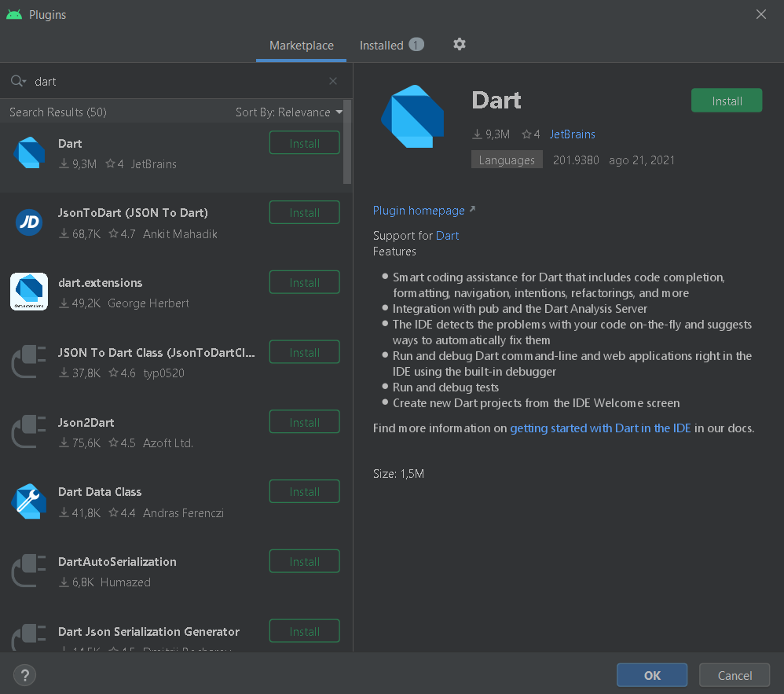The width and height of the screenshot is (784, 694).
Task: Install Dart Json Serialization Generator
Action: pos(305,631)
